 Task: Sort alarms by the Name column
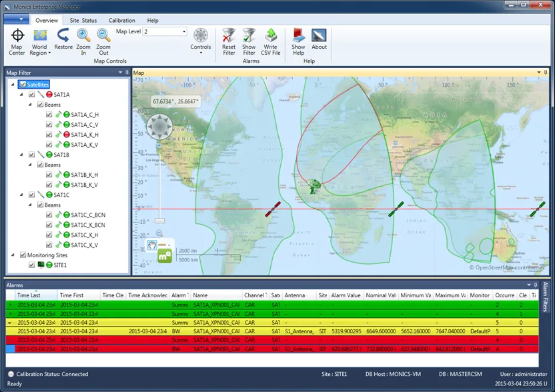216,295
